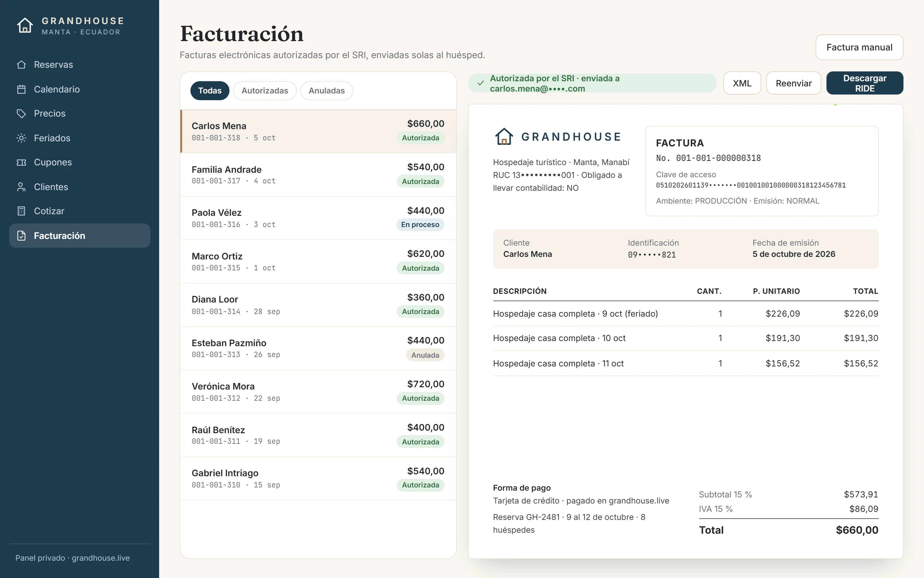Open Familia Andrade invoice row
This screenshot has height=578, width=924.
[x=319, y=175]
